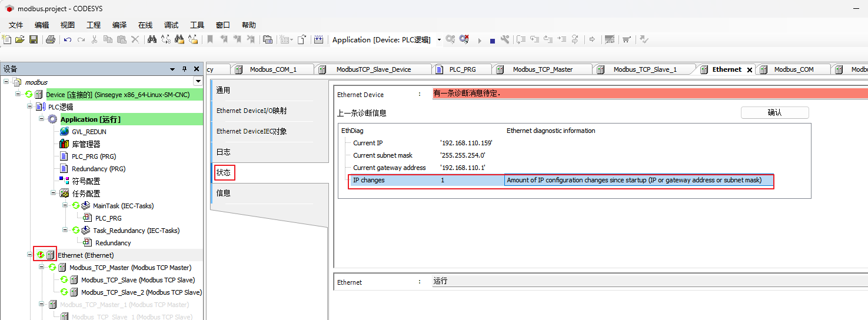
Task: Switch to the Modbus_TCP_Master tab
Action: [542, 69]
